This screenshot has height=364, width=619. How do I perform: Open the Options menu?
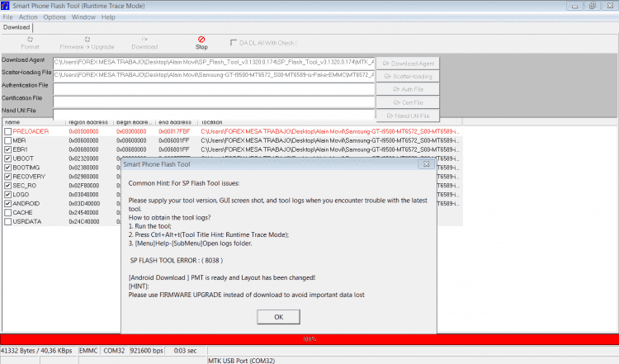coord(54,17)
